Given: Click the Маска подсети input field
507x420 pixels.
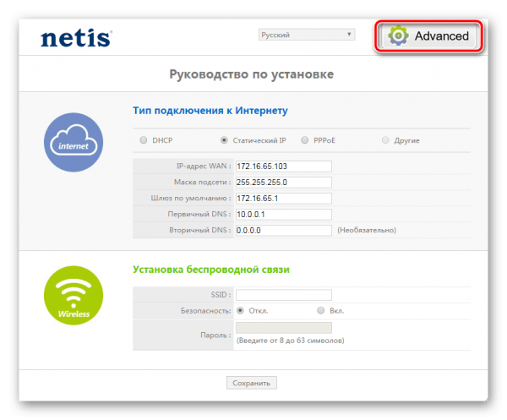Looking at the screenshot, I should pos(284,182).
